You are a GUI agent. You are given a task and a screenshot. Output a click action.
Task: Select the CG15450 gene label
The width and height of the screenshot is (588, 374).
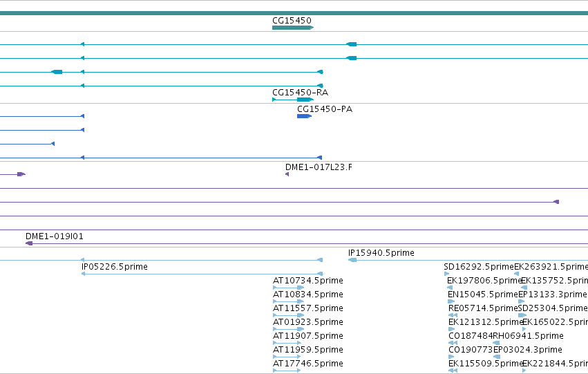292,20
